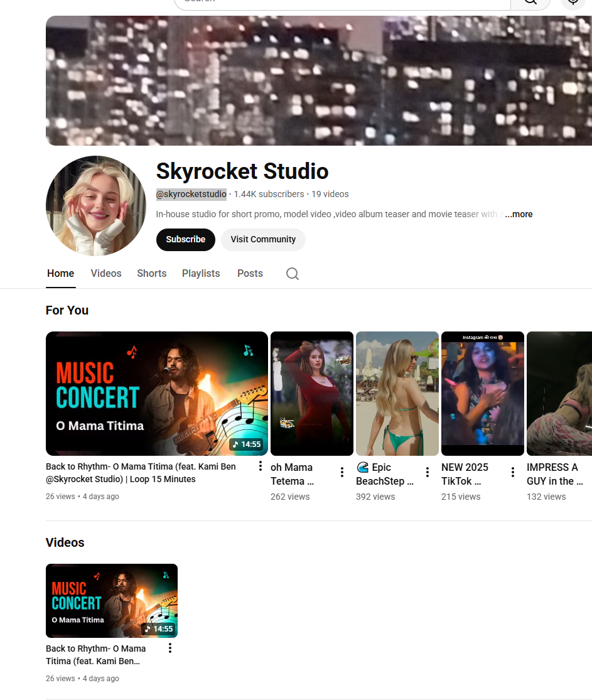Select the Posts tab
The height and width of the screenshot is (700, 592).
click(x=250, y=274)
